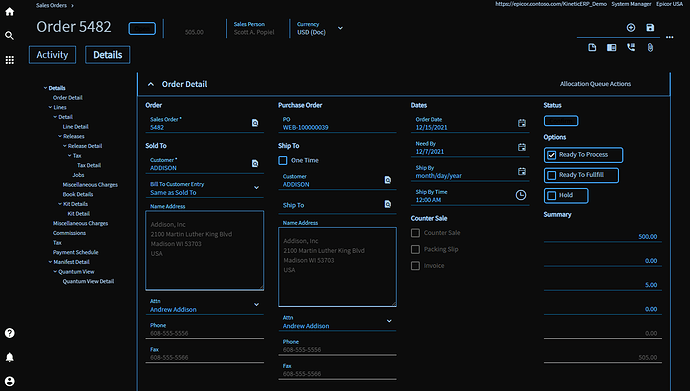Expand the Bill To Customer Entry dropdown
Viewport: 690px width, 391px height.
(x=256, y=188)
